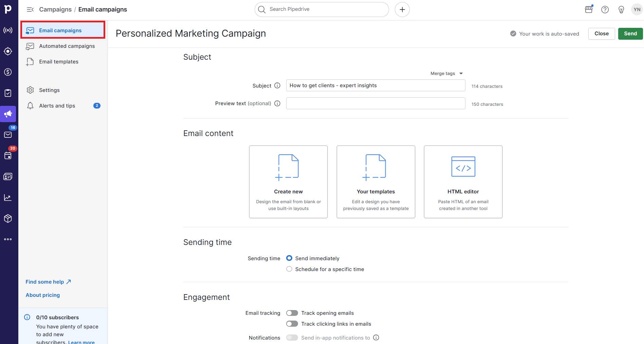Screen dimensions: 644x344
Task: Switch to Email templates section
Action: pyautogui.click(x=58, y=61)
